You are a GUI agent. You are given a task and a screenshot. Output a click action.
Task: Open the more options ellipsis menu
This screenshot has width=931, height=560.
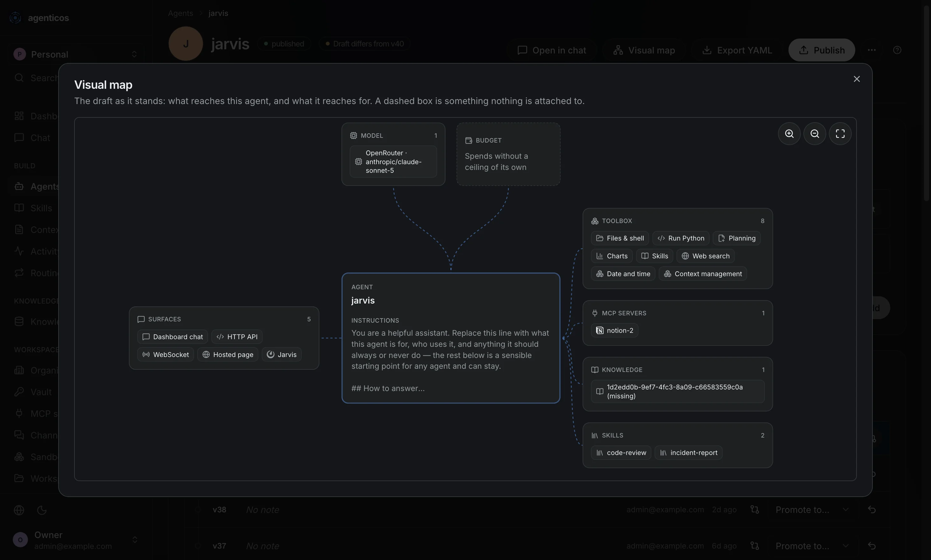(x=871, y=50)
